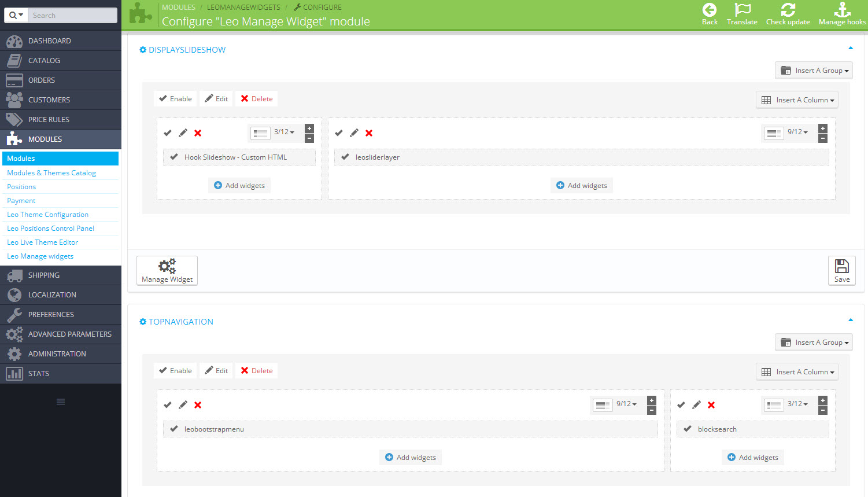Open the 9/12 width dropdown in TOPNAVIGATION

tap(626, 404)
